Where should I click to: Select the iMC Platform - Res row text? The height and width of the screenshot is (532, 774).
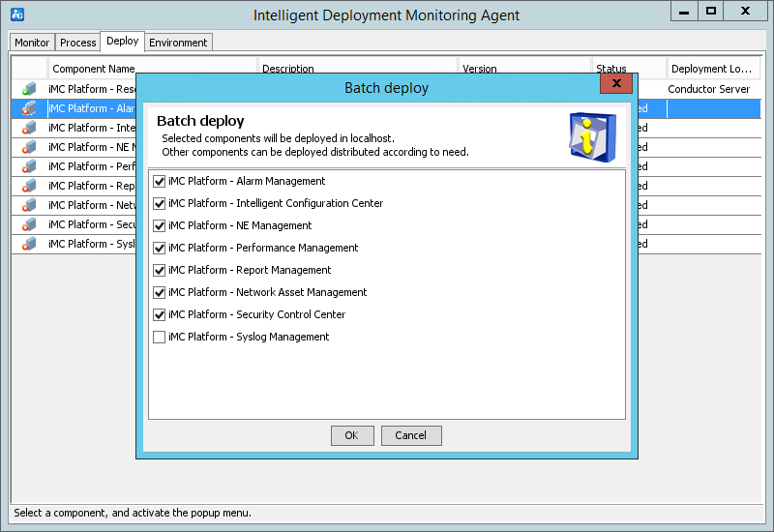pyautogui.click(x=92, y=89)
